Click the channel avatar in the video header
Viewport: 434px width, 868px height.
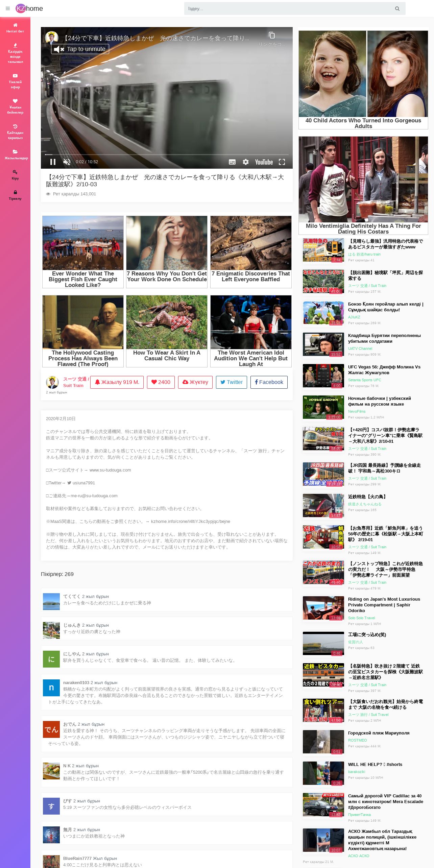[52, 38]
